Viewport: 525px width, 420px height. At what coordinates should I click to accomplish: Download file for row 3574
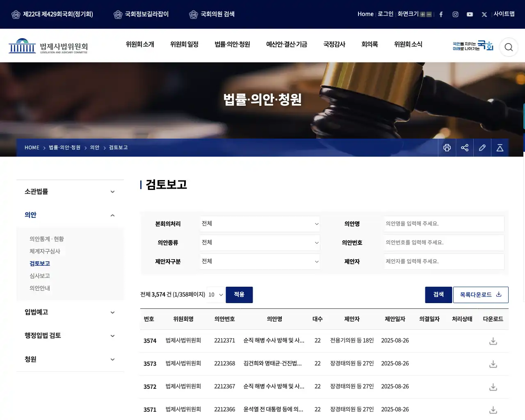pyautogui.click(x=493, y=341)
